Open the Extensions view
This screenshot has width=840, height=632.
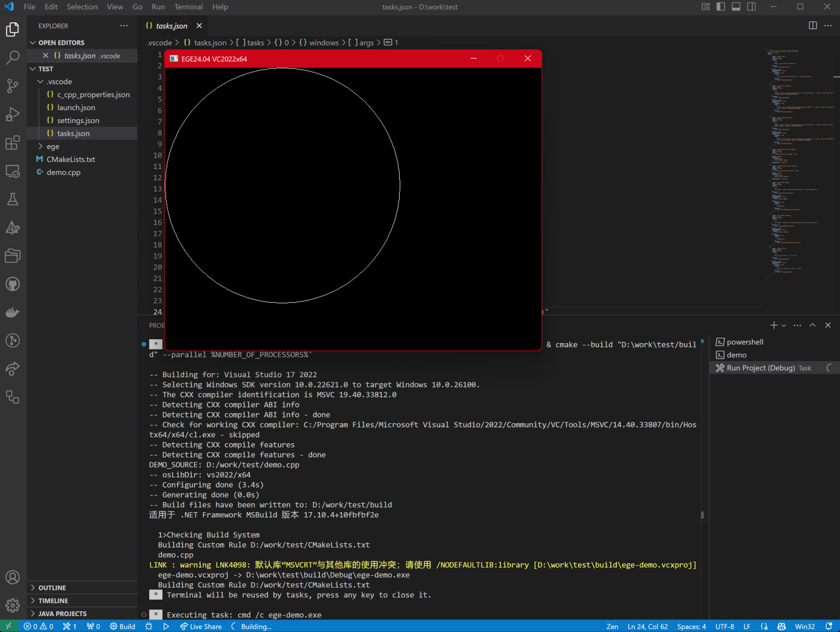point(12,143)
